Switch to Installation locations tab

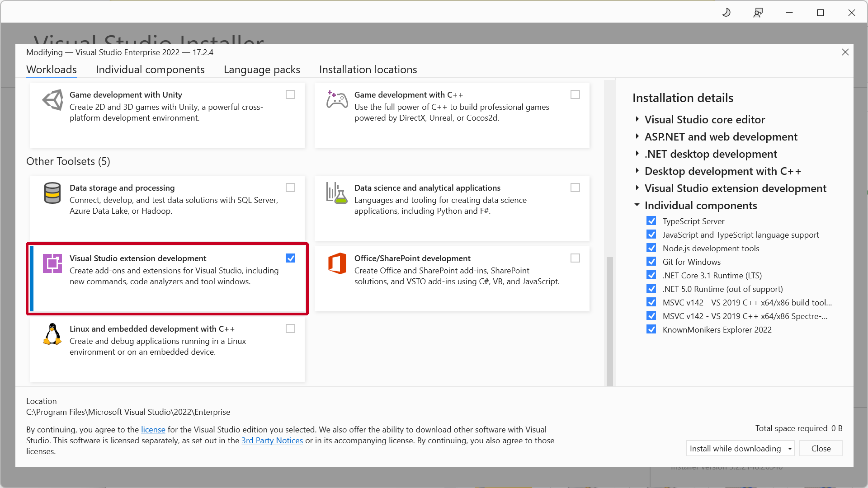point(368,70)
